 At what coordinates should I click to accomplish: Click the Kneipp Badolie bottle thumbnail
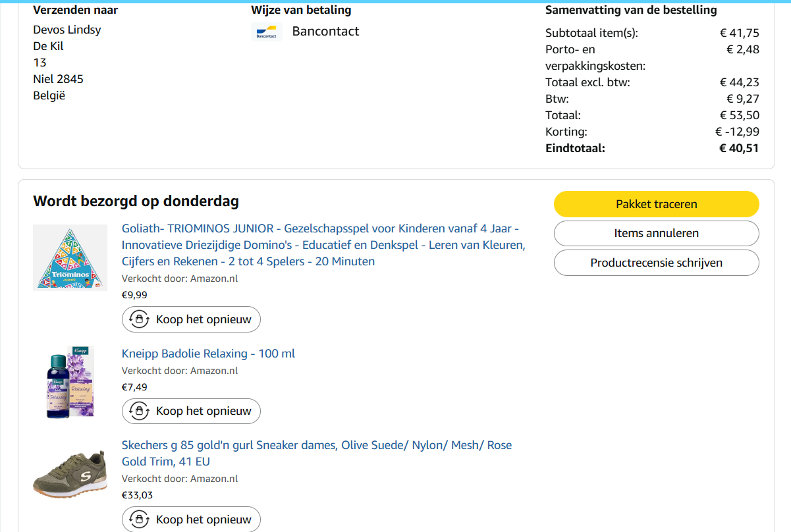click(70, 382)
